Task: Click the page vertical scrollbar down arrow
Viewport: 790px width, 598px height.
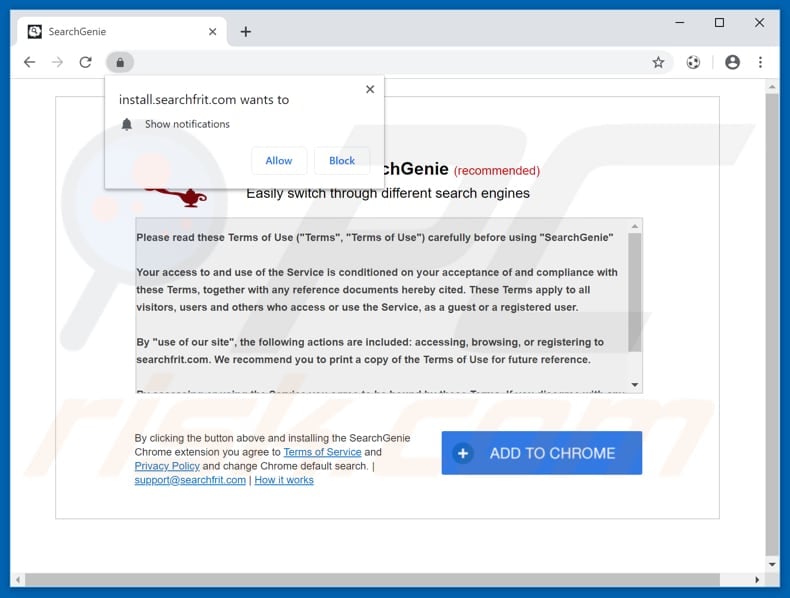Action: click(772, 564)
